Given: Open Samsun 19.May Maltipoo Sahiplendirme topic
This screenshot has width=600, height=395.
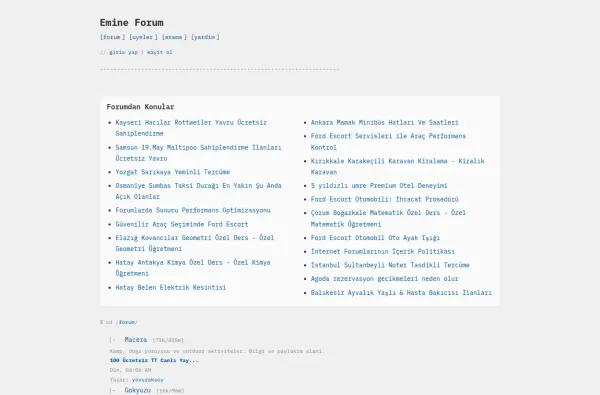Looking at the screenshot, I should pyautogui.click(x=198, y=153).
